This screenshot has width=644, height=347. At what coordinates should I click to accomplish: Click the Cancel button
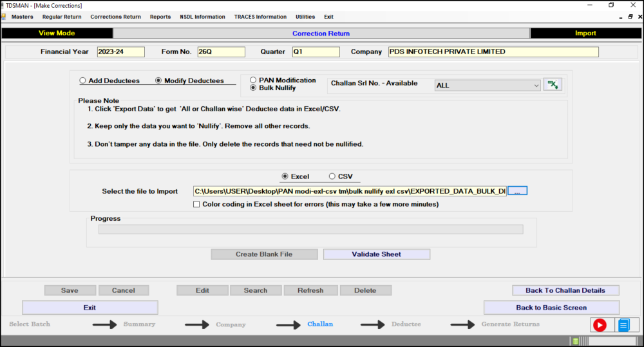pos(123,290)
